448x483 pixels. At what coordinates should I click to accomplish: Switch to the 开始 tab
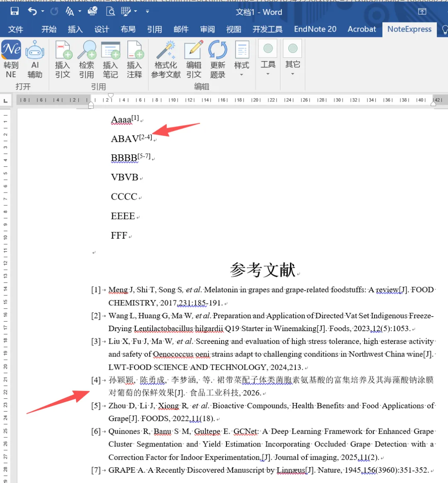click(x=49, y=29)
